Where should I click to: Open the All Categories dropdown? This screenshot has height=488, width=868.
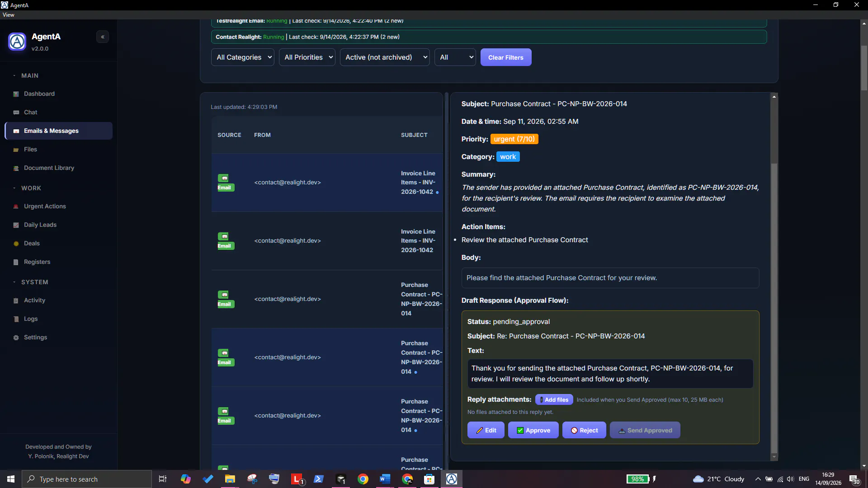click(243, 57)
